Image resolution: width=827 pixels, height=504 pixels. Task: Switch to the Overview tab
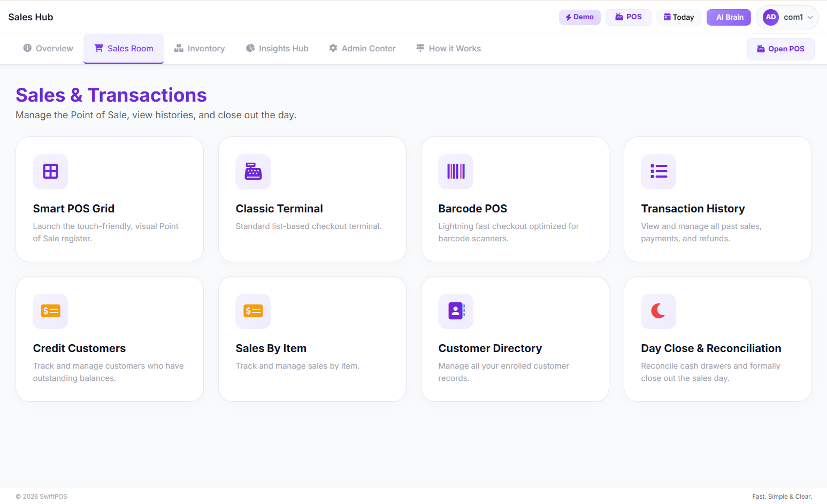[x=48, y=49]
